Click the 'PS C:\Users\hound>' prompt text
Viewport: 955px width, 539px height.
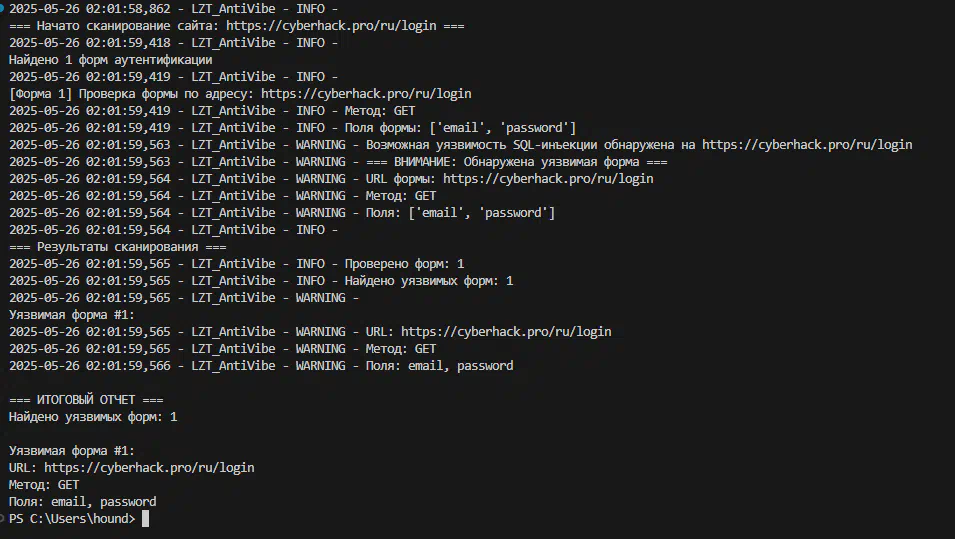pos(72,519)
